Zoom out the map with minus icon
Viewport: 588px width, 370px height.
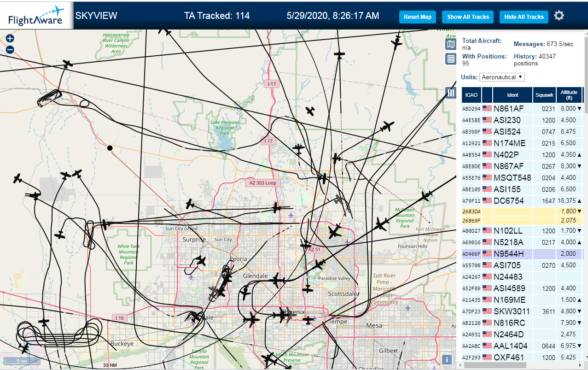tap(10, 50)
